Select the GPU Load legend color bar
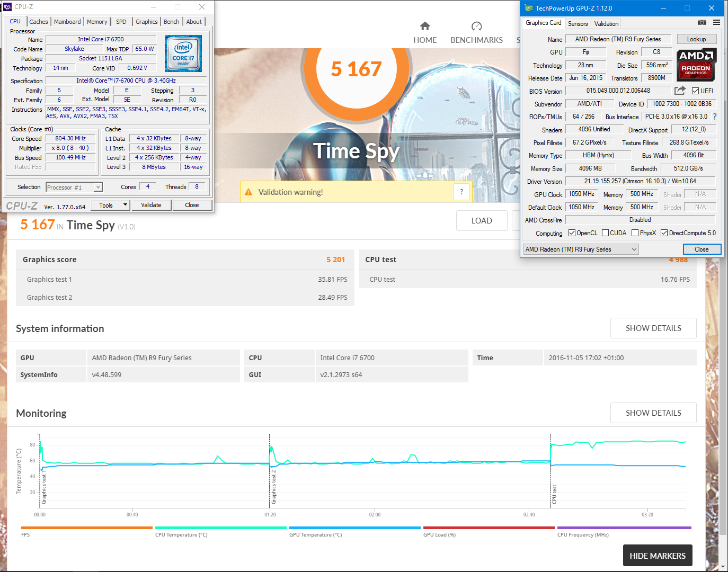The height and width of the screenshot is (572, 728). pos(489,528)
